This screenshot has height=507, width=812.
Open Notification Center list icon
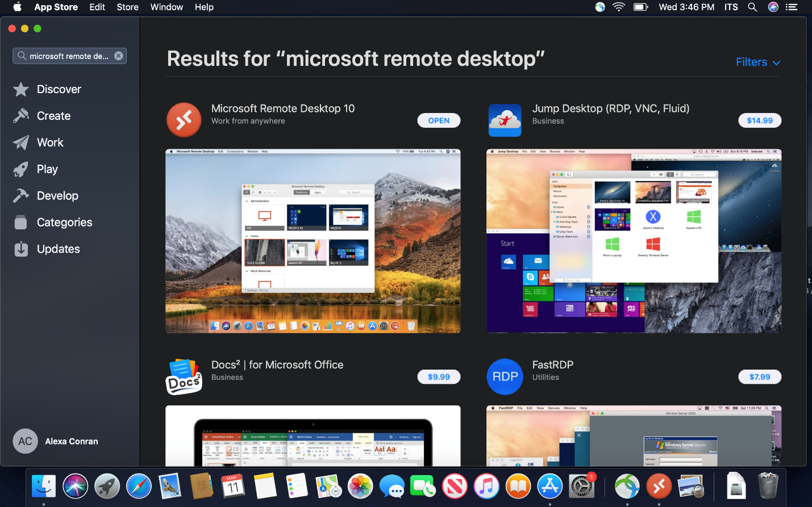(792, 7)
